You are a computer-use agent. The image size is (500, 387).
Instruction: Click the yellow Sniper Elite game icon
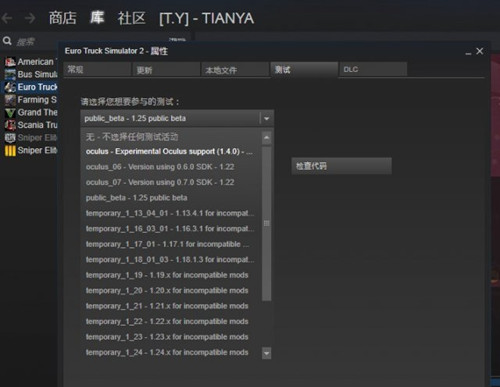[10, 151]
